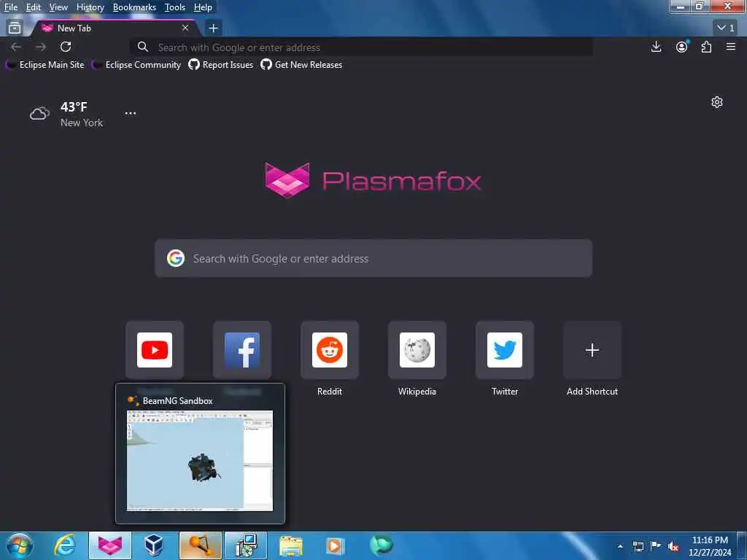
Task: Go forward to next page
Action: click(x=41, y=47)
